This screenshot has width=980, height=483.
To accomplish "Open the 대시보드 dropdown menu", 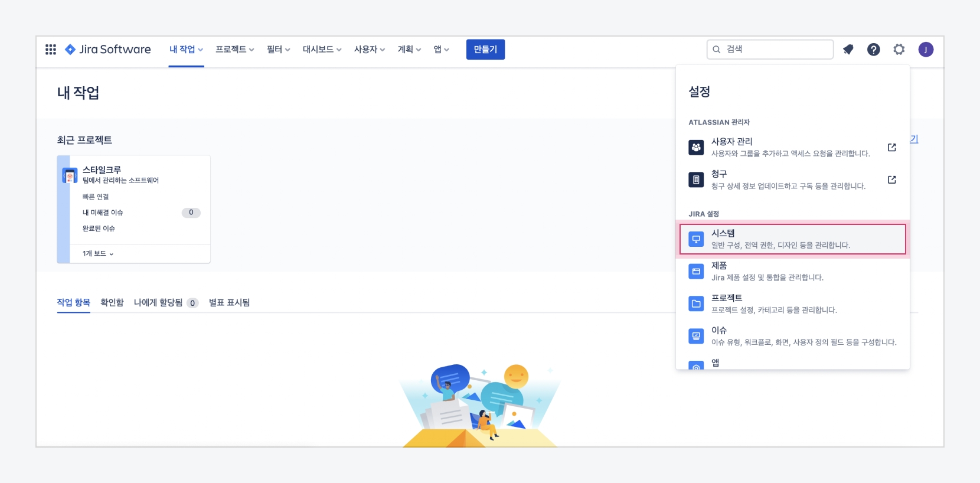I will pyautogui.click(x=322, y=50).
